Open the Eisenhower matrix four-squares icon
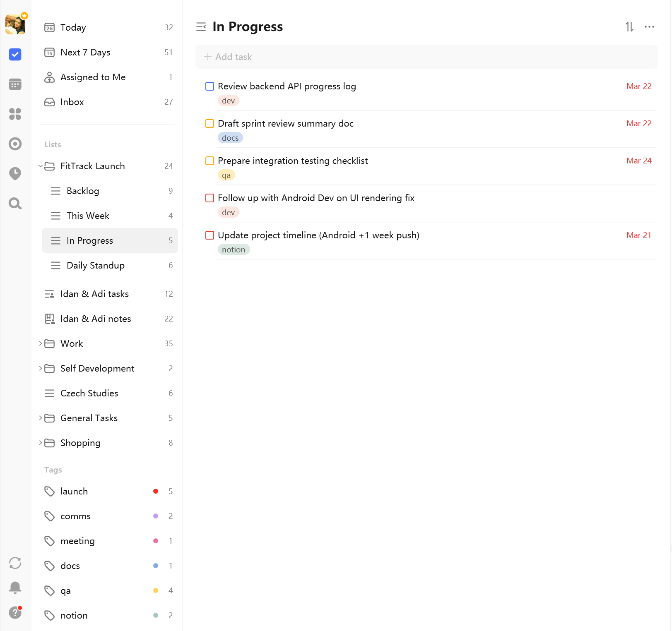Image resolution: width=672 pixels, height=631 pixels. point(15,114)
